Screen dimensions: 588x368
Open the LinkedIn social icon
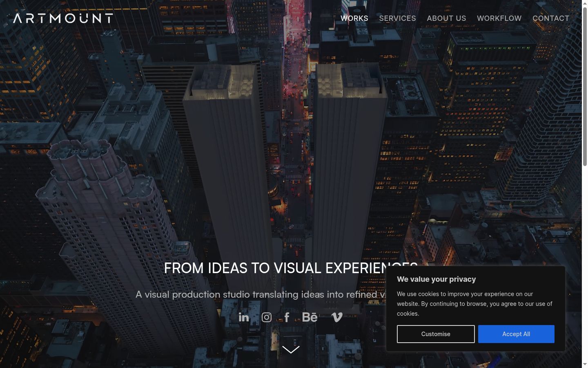coord(244,317)
